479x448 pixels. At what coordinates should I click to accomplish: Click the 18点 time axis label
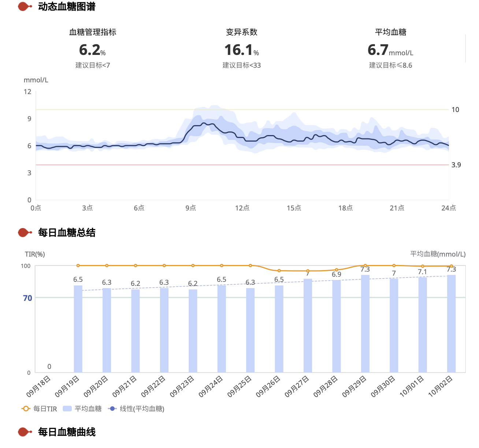pos(346,208)
